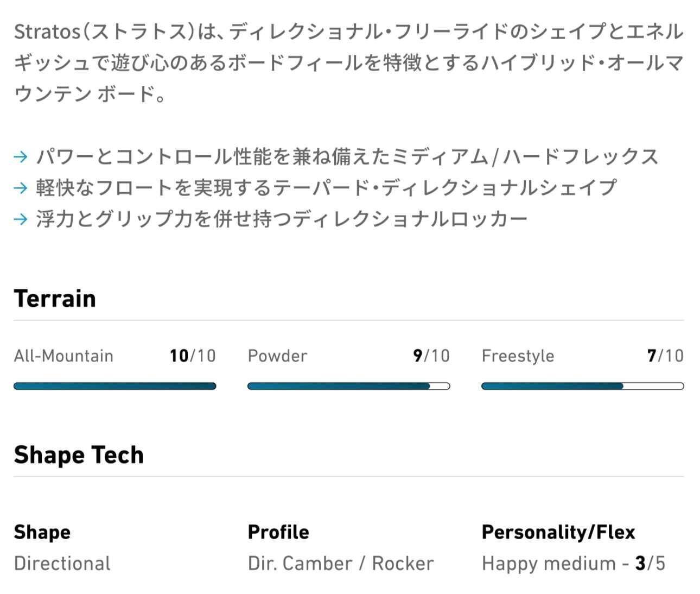The height and width of the screenshot is (594, 700).
Task: Click the Freestyle rating bar
Action: pos(582,386)
